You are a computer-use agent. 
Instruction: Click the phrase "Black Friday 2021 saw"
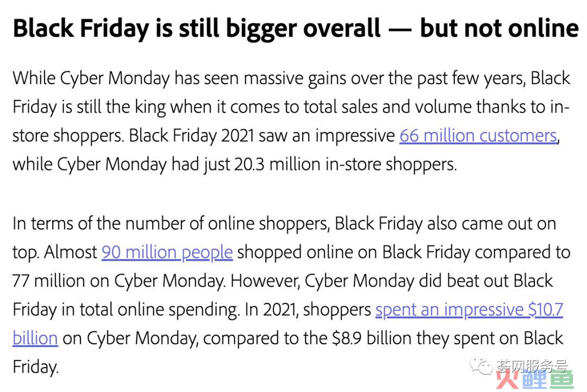click(208, 135)
